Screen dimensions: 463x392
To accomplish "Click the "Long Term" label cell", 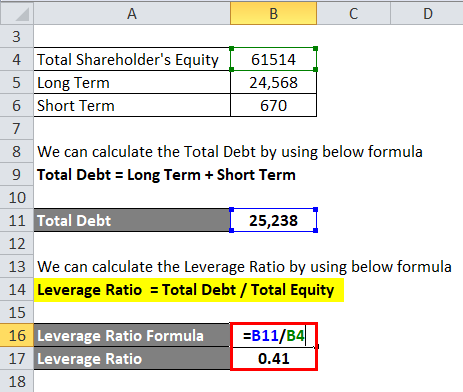I will (132, 82).
